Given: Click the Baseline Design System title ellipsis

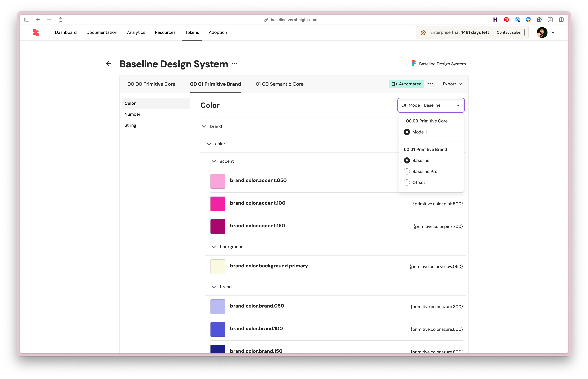Looking at the screenshot, I should point(234,64).
